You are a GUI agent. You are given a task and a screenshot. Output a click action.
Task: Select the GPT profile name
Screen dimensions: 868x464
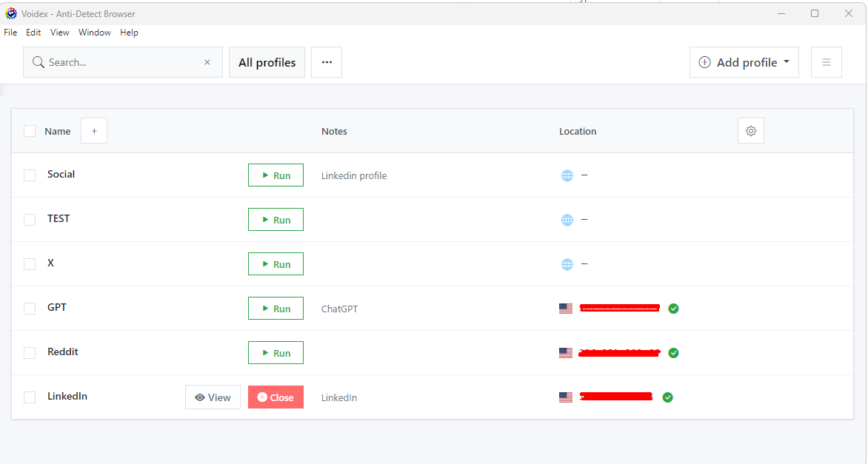click(x=57, y=307)
